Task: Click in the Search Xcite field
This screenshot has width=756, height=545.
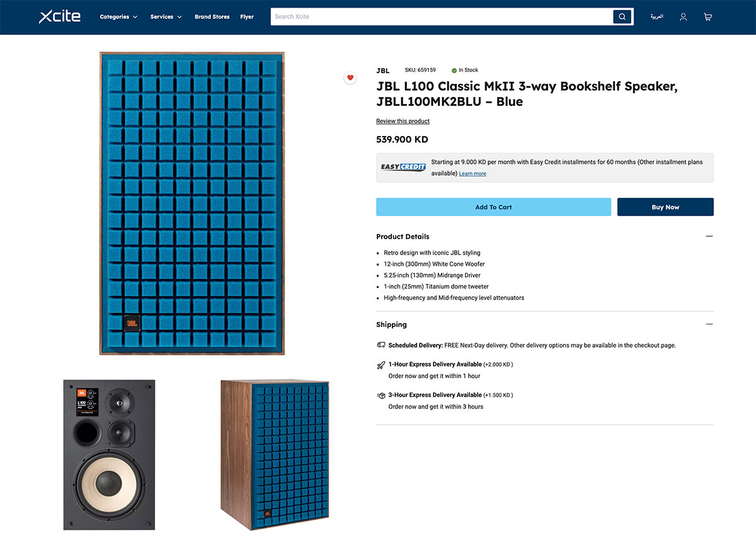Action: (x=441, y=17)
